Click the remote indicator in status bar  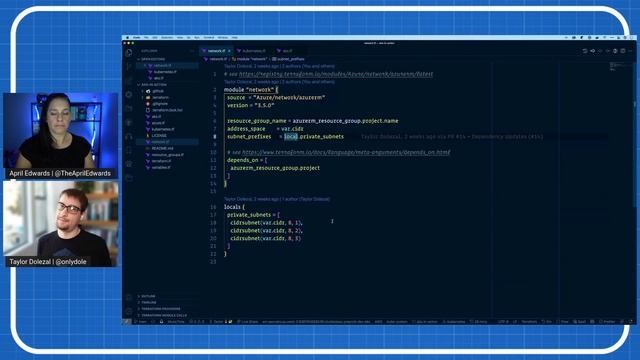point(127,322)
